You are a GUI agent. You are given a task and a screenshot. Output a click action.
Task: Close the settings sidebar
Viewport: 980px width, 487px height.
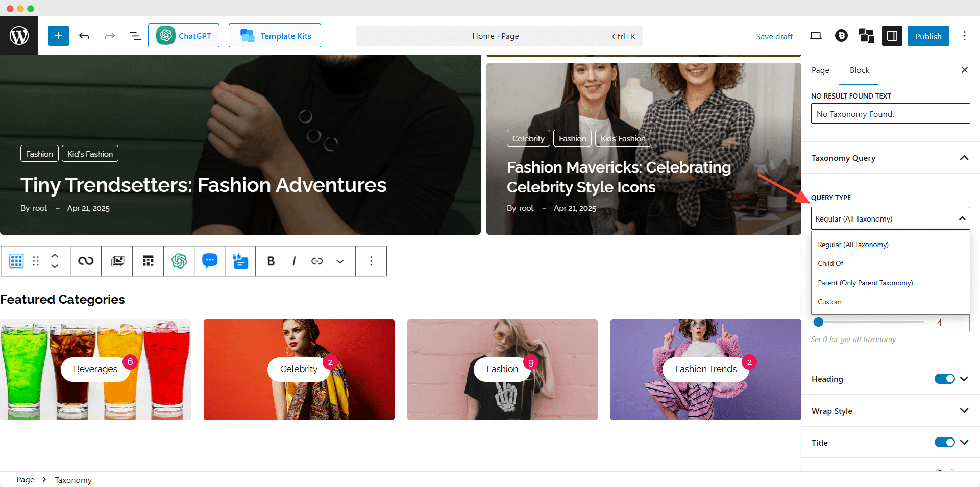click(x=964, y=70)
